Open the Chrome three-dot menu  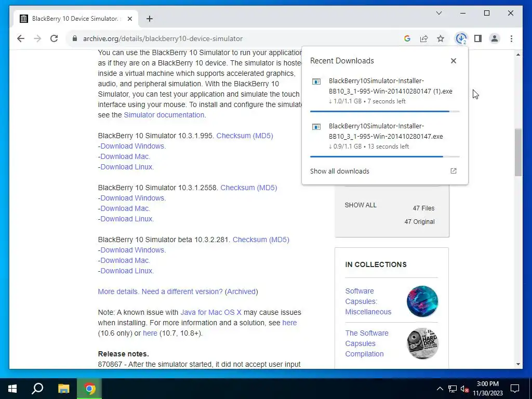click(x=511, y=38)
